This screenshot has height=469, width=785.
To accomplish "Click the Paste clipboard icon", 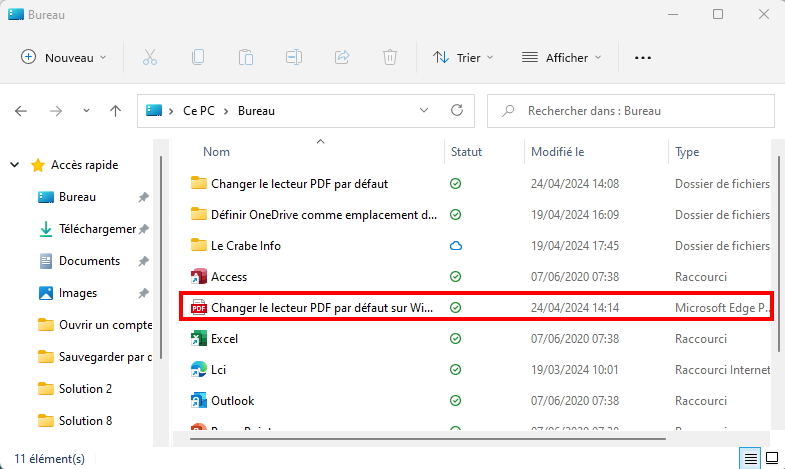I will [246, 58].
